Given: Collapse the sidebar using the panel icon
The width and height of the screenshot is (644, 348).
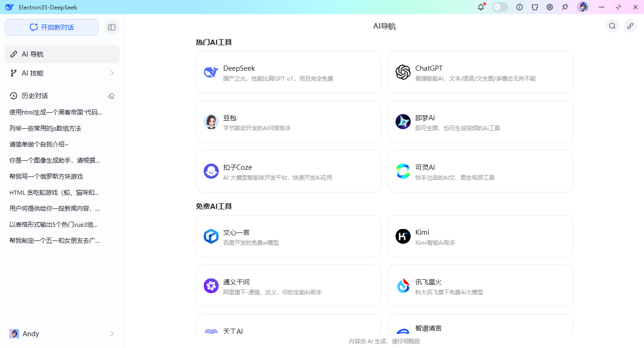Looking at the screenshot, I should point(112,27).
